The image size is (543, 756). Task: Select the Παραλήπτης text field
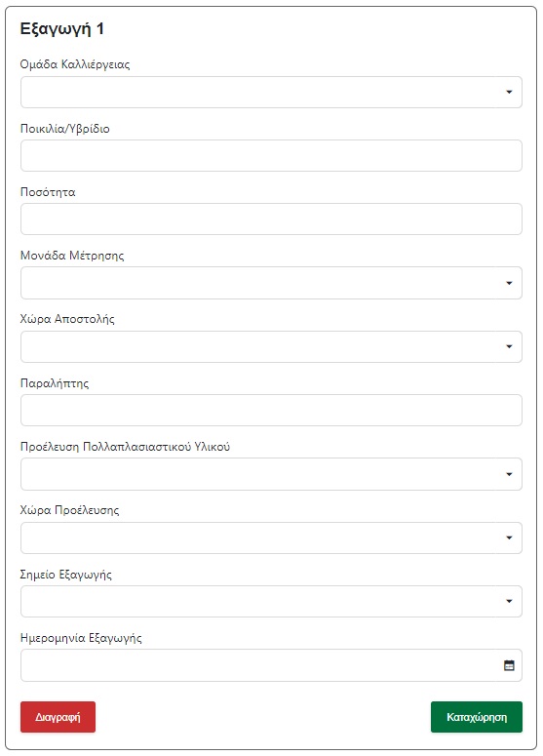click(271, 411)
